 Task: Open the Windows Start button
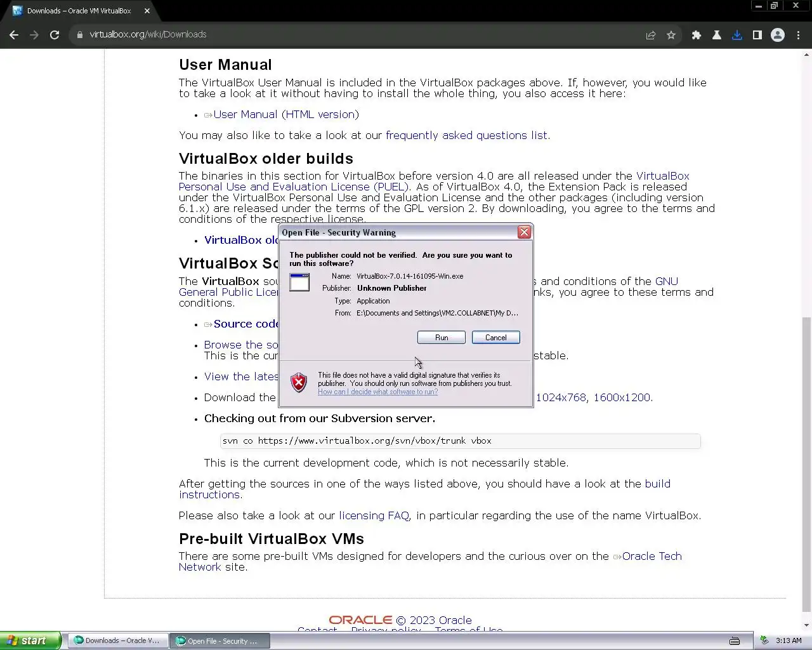(30, 640)
